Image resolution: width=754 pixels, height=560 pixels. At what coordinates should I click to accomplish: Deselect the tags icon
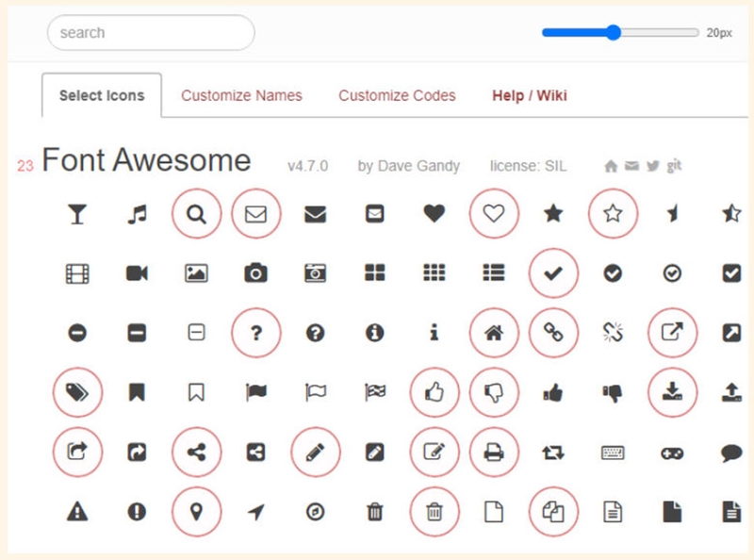click(77, 392)
